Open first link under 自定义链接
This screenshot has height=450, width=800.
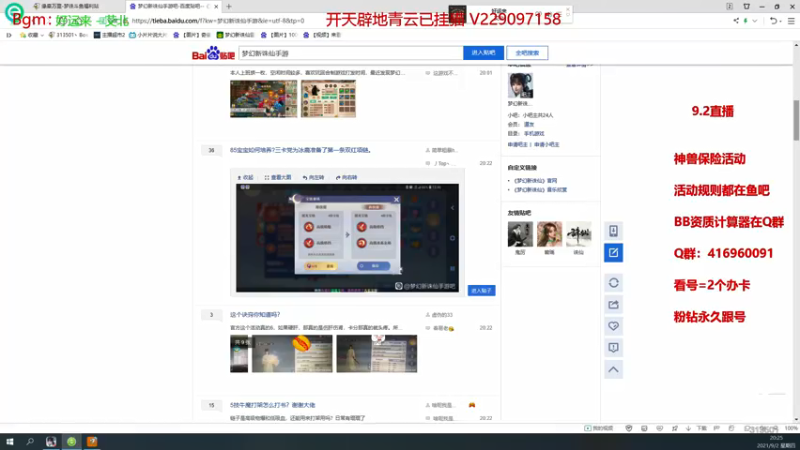coord(535,181)
